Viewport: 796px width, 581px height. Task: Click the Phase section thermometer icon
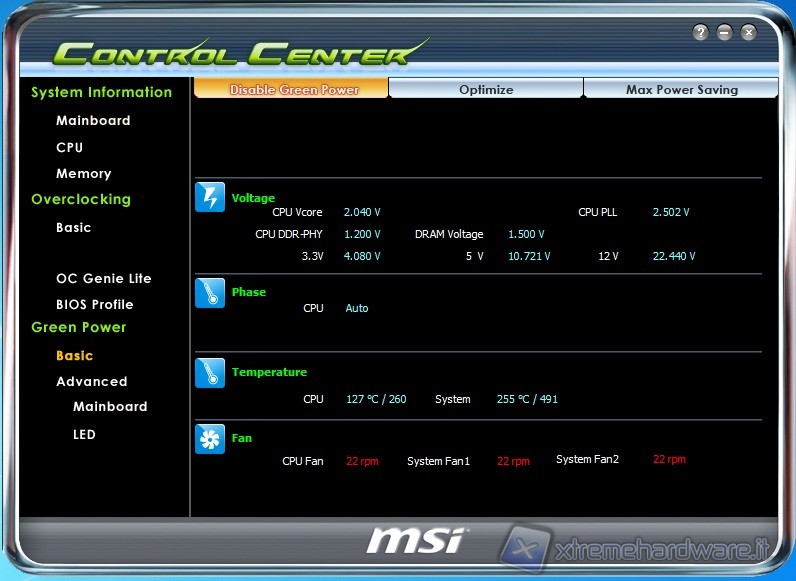210,293
